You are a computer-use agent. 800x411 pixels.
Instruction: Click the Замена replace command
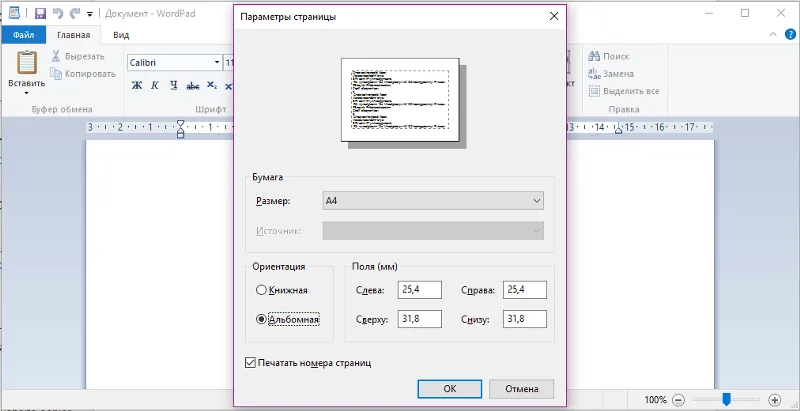pyautogui.click(x=611, y=74)
